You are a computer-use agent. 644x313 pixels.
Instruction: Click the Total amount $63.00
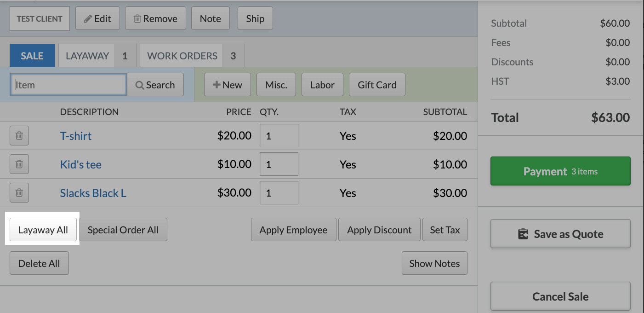click(x=610, y=117)
